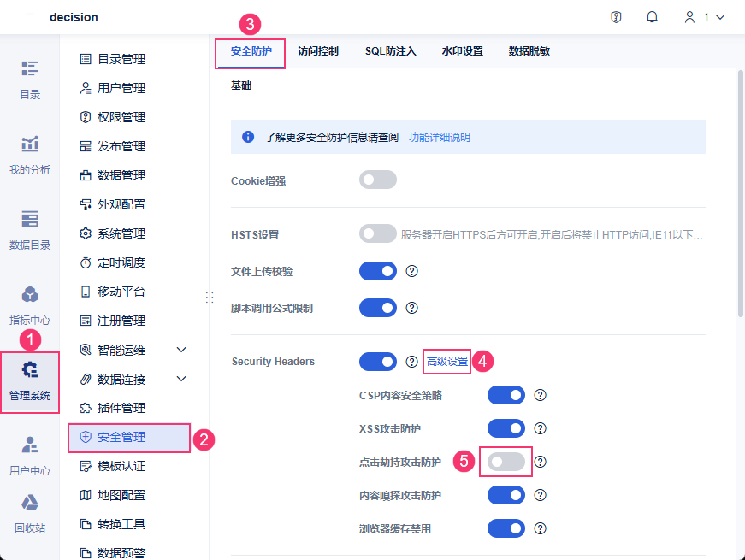Switch to the 水印设置 tab

click(463, 51)
